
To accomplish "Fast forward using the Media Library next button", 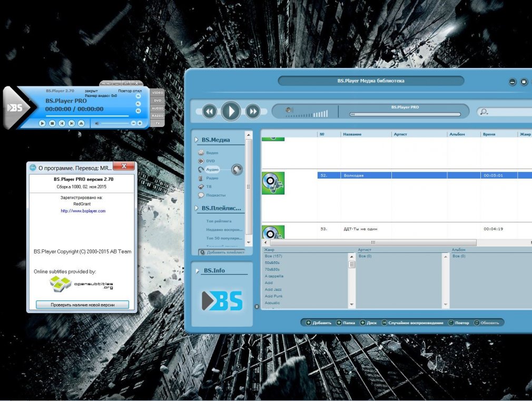I will [252, 111].
